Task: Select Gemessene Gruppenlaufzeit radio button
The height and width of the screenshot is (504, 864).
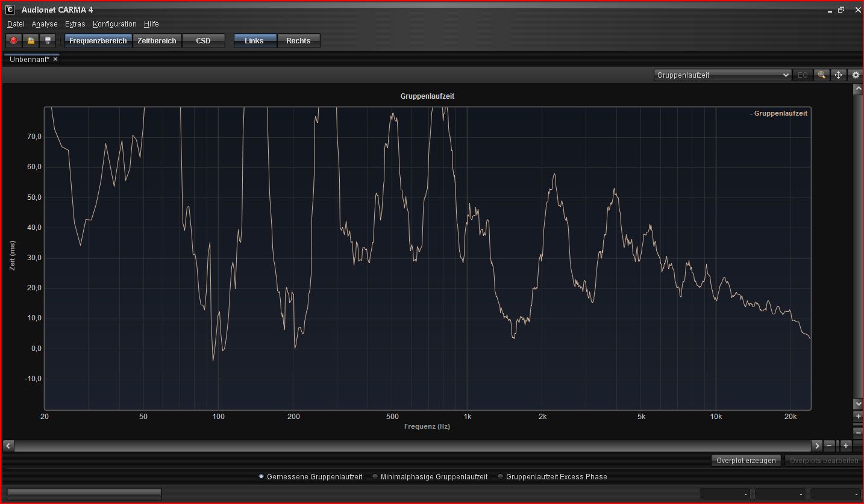Action: (x=261, y=477)
